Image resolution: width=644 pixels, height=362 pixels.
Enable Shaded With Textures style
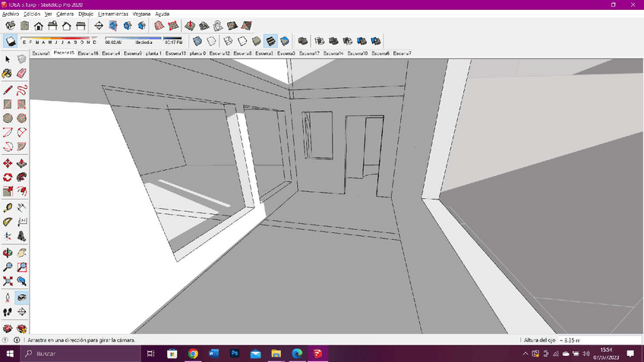click(x=271, y=41)
